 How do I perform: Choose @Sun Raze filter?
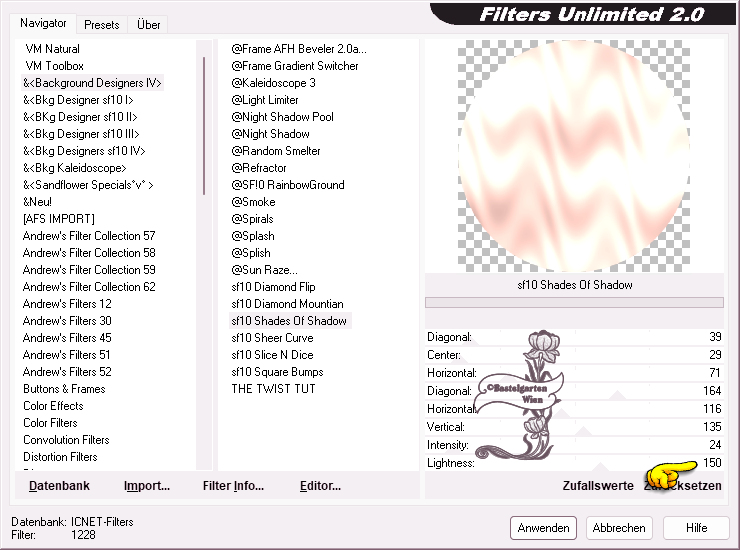pos(264,270)
